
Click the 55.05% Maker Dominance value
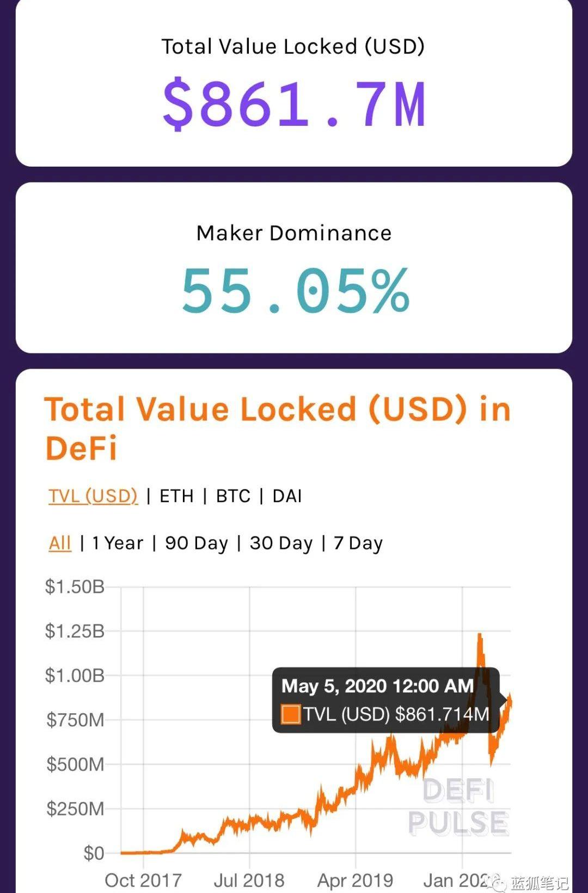tap(295, 291)
